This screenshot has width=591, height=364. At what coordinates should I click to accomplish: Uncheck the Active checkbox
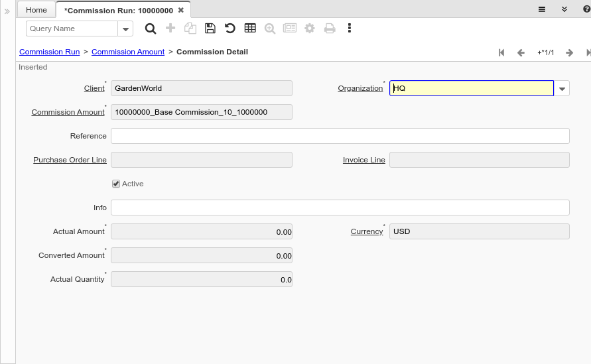click(116, 184)
